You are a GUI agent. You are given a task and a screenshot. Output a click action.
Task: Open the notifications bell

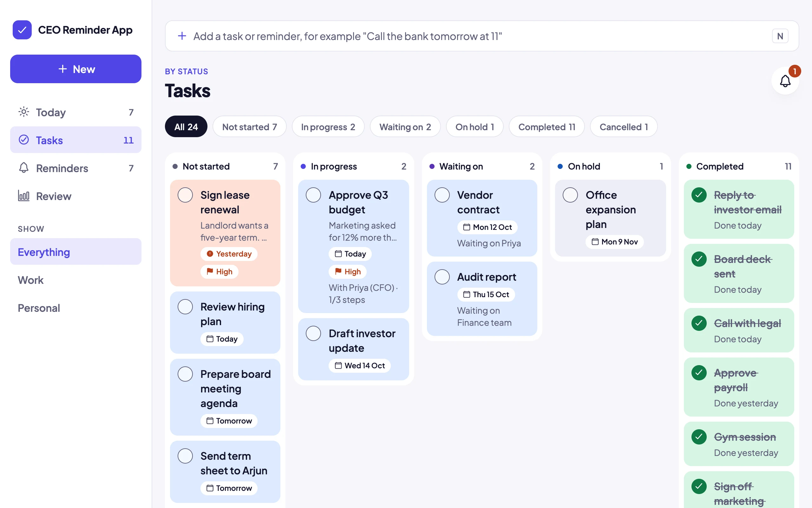pyautogui.click(x=785, y=81)
